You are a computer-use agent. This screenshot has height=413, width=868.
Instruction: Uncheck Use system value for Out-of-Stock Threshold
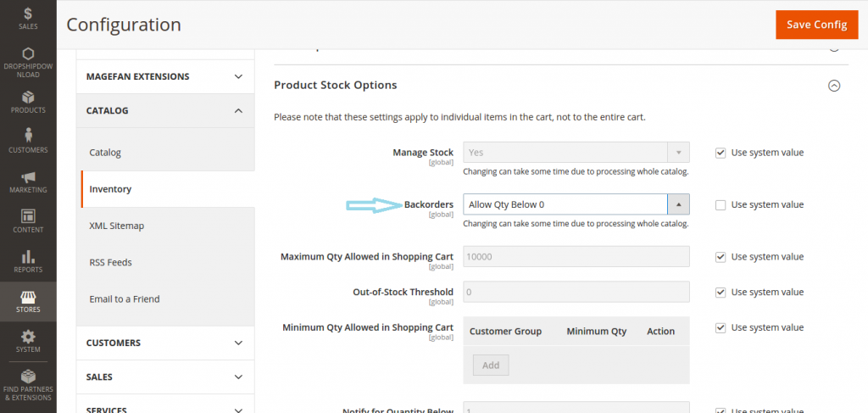tap(721, 293)
